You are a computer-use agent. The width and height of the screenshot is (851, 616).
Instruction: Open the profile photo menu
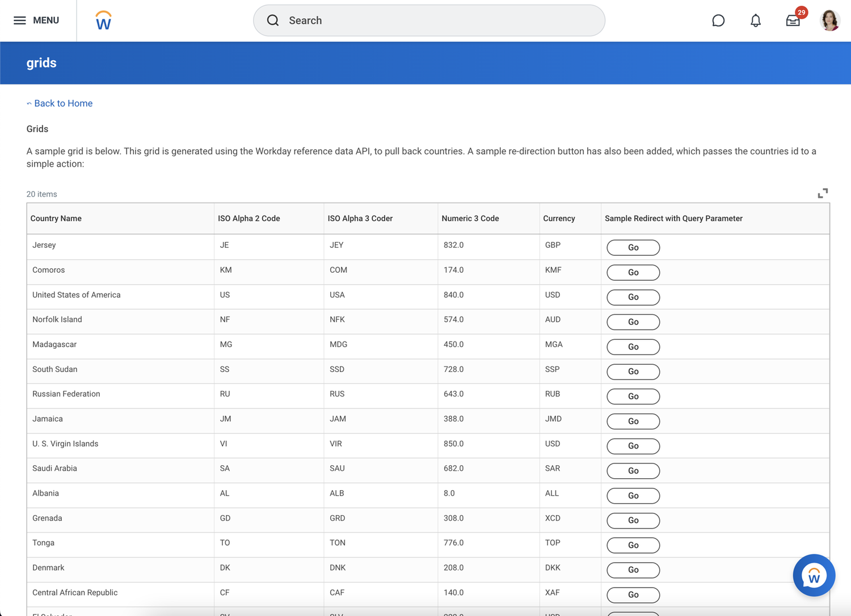coord(830,20)
